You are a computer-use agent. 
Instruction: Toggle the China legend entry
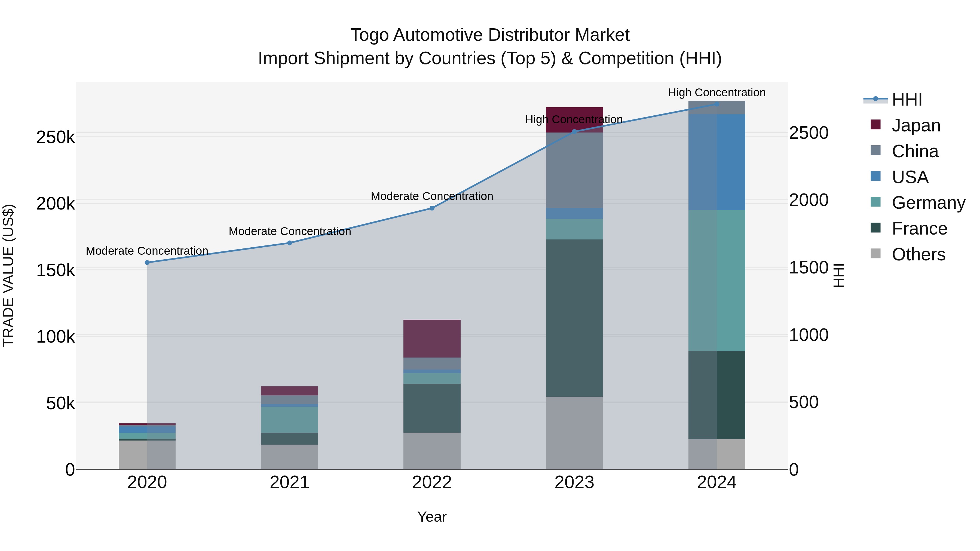click(904, 151)
